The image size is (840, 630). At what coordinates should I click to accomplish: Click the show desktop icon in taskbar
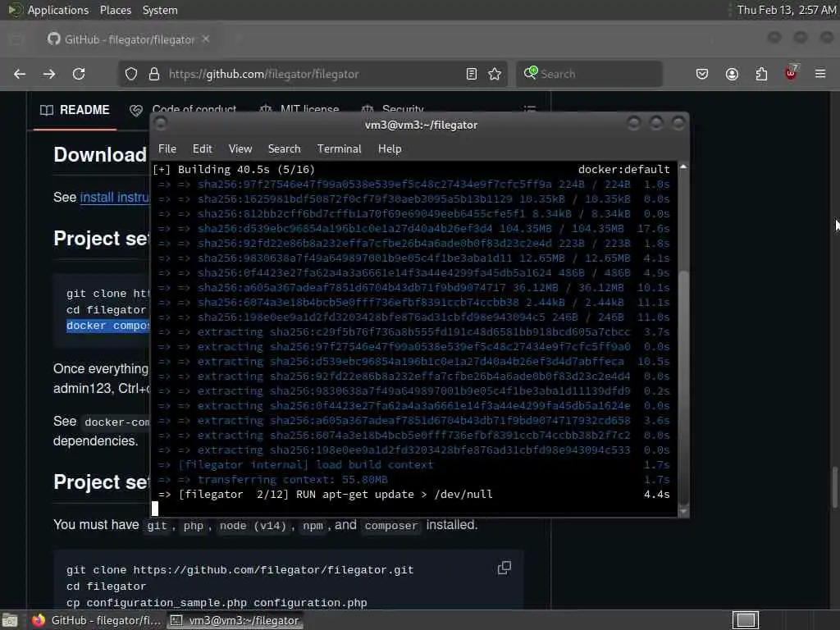tap(10, 620)
